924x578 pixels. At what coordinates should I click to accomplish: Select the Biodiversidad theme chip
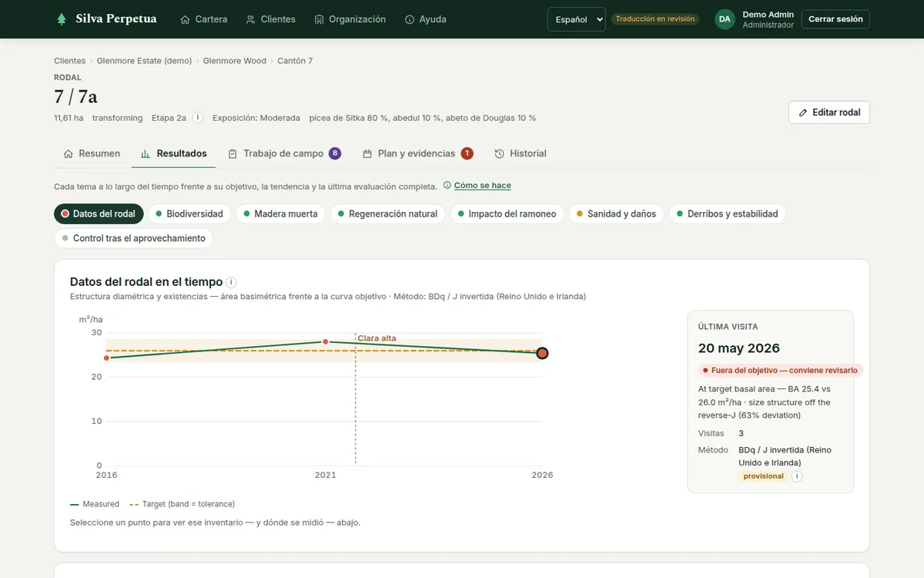point(189,214)
